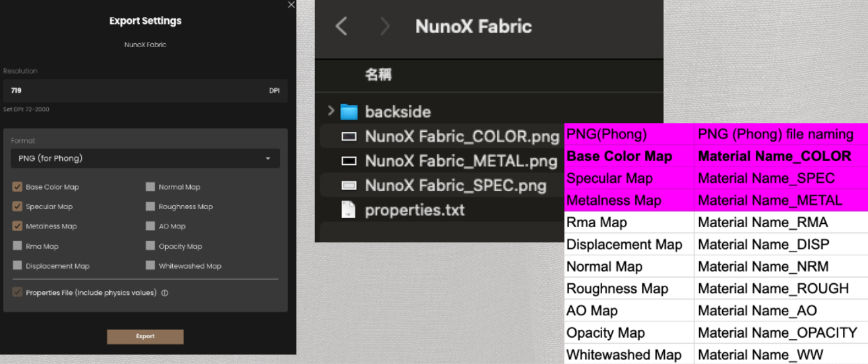Screen dimensions: 868x364
Task: Click the backside folder name
Action: pos(398,112)
